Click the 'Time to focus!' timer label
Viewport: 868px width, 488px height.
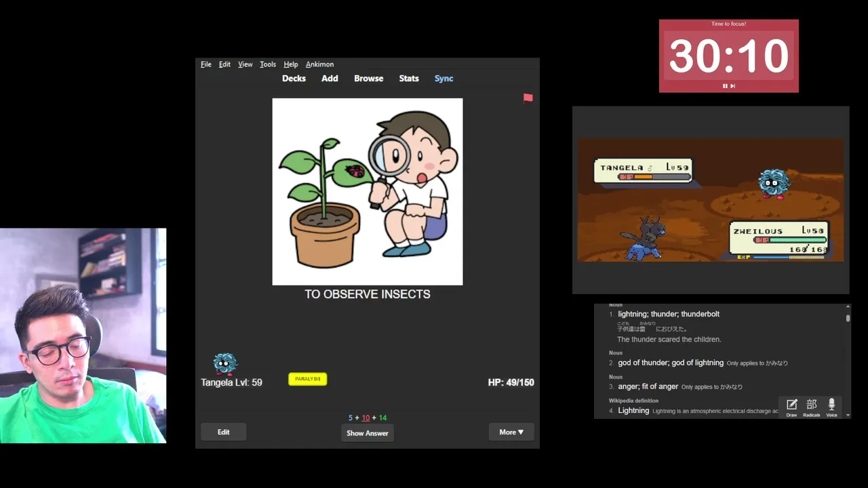pyautogui.click(x=728, y=24)
